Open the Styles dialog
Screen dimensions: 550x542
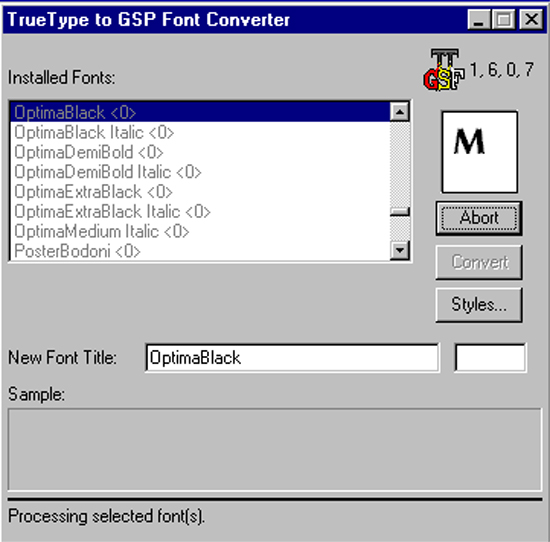point(479,305)
